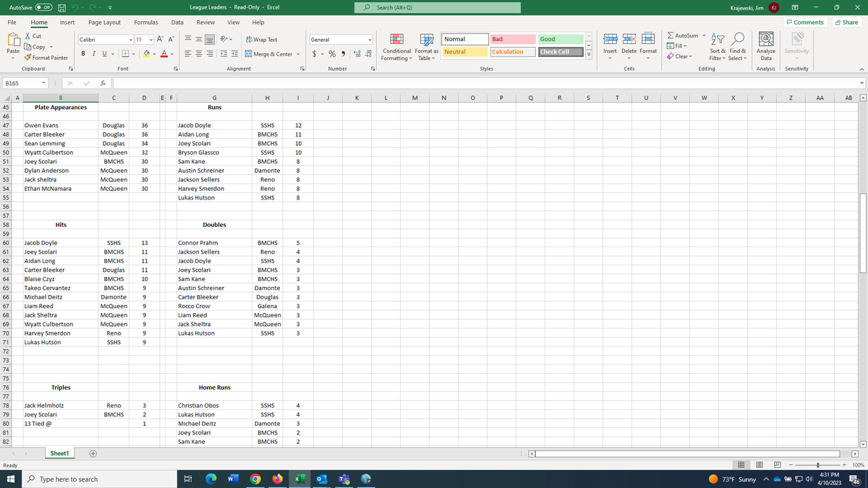Viewport: 868px width, 488px height.
Task: Expand the Merge & Center dropdown arrow
Action: click(x=298, y=54)
